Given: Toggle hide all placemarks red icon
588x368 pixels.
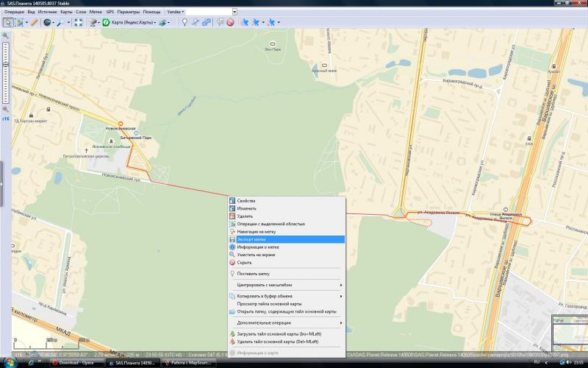Looking at the screenshot, I should pos(230,23).
